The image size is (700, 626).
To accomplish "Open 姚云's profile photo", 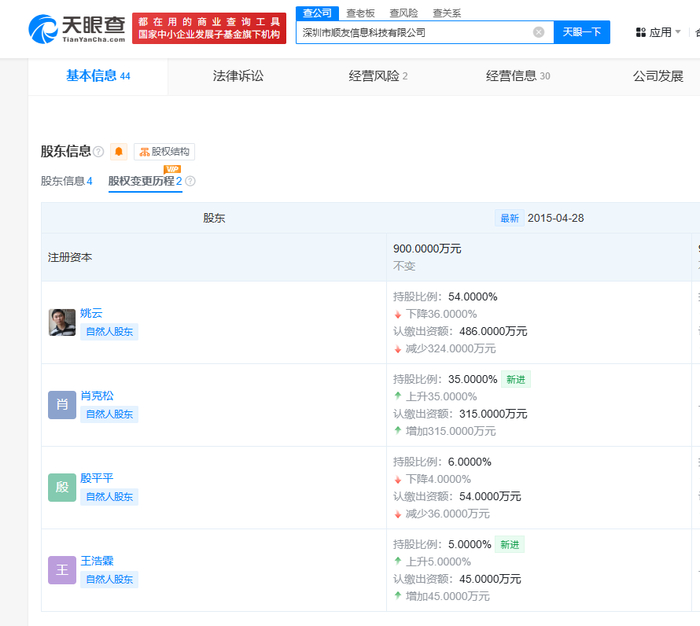I will click(62, 322).
